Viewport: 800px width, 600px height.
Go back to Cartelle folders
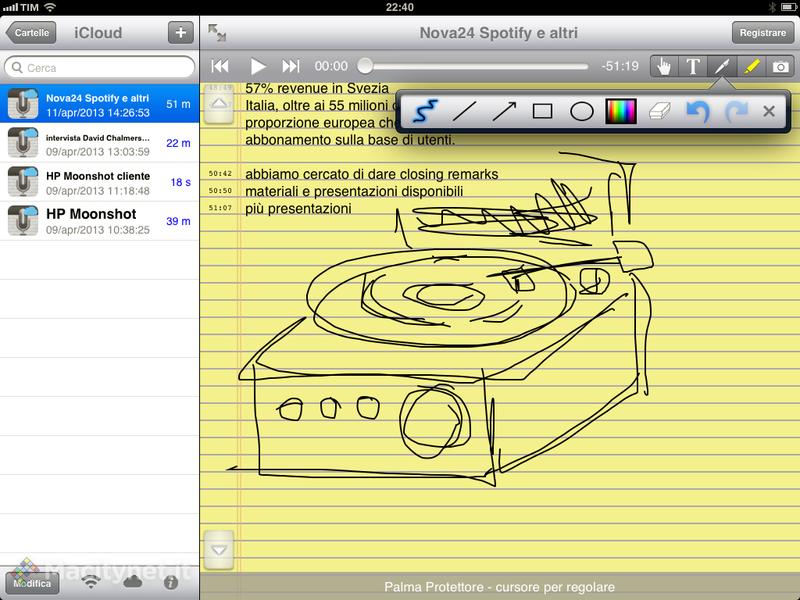[31, 33]
